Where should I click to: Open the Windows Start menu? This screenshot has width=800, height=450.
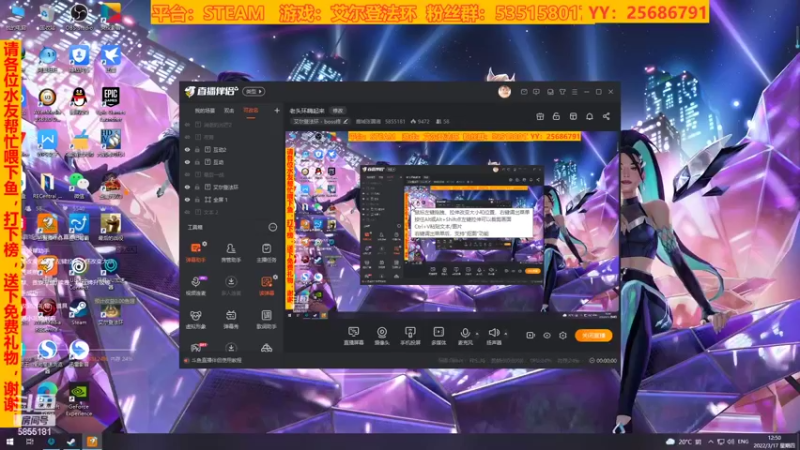pos(9,442)
